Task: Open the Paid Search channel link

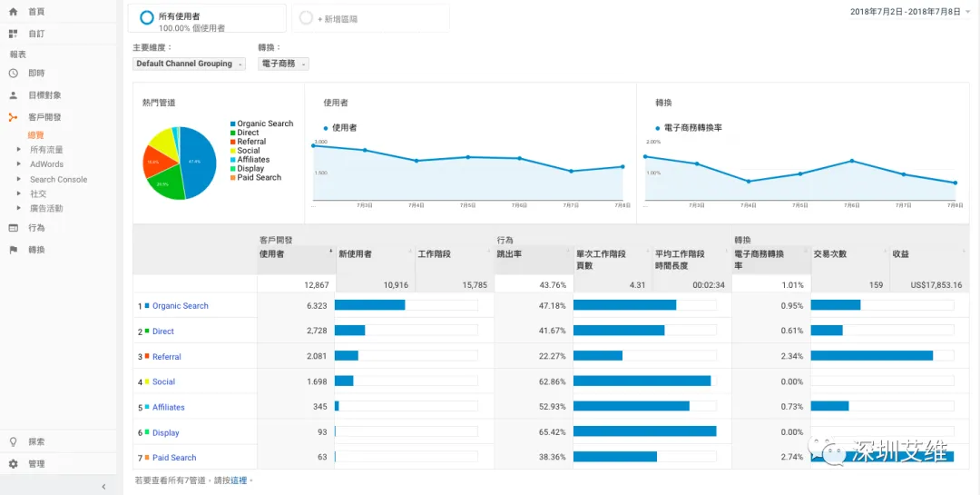Action: click(x=174, y=458)
